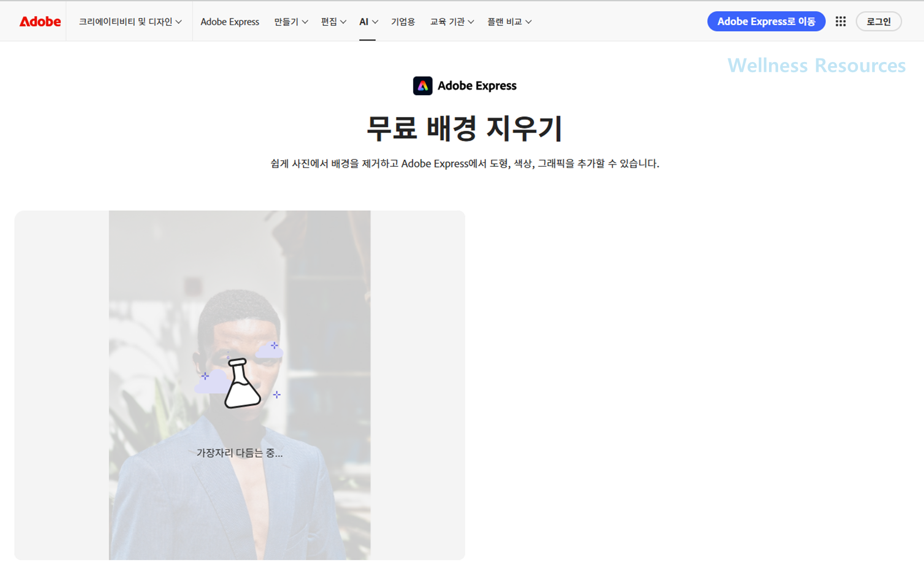Go to 기업용 page
924x572 pixels.
[x=403, y=21]
